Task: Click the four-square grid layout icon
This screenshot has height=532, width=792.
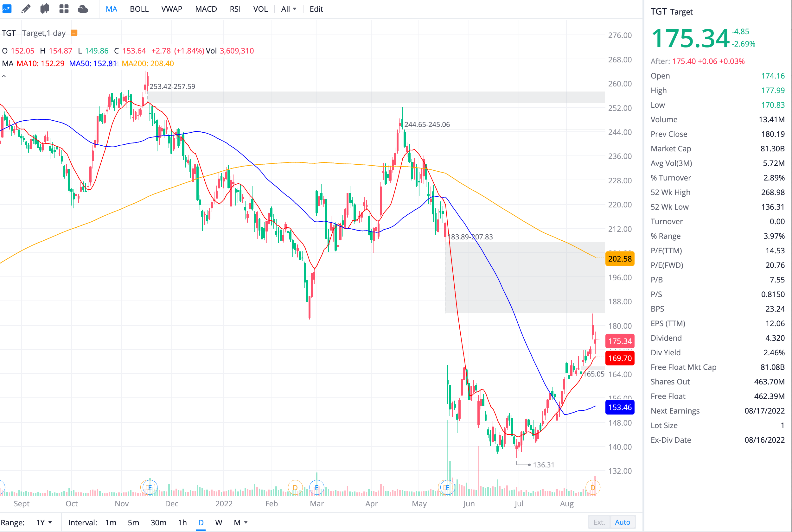Action: (64, 9)
